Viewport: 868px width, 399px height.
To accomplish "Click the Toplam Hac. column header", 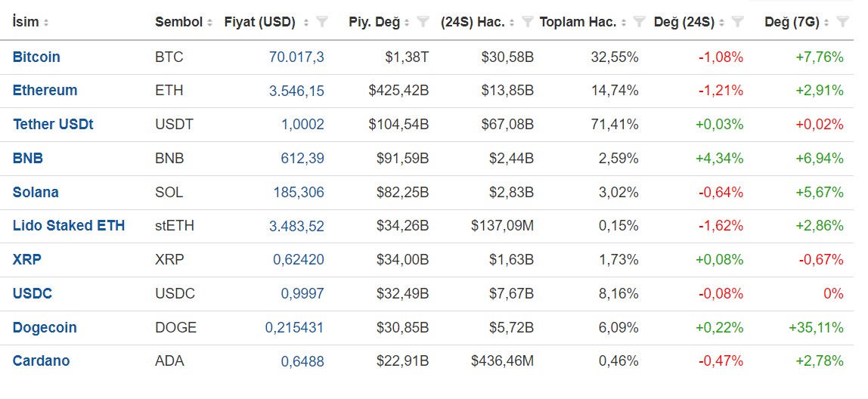I will click(x=578, y=23).
